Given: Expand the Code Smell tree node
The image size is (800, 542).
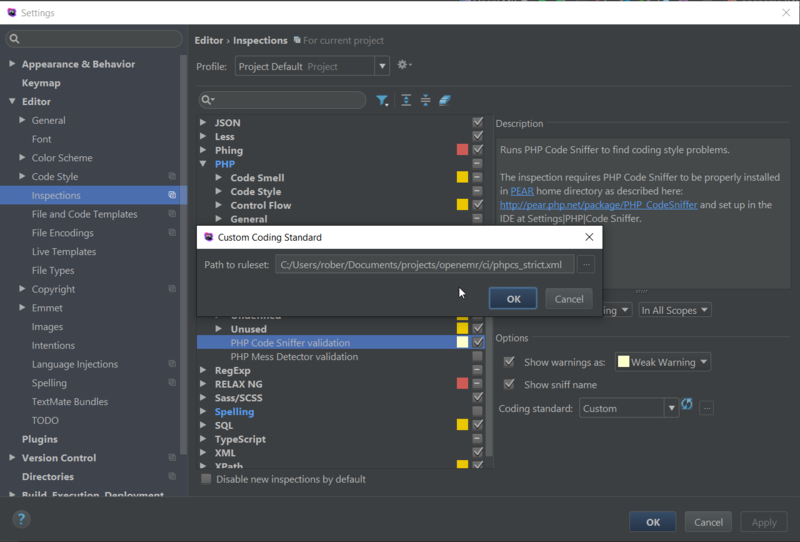Looking at the screenshot, I should 219,178.
